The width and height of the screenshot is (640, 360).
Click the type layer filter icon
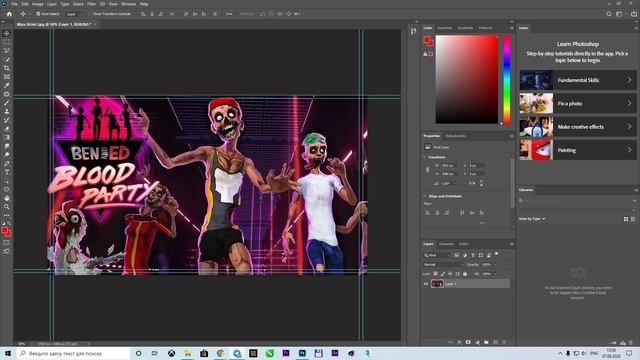click(473, 255)
